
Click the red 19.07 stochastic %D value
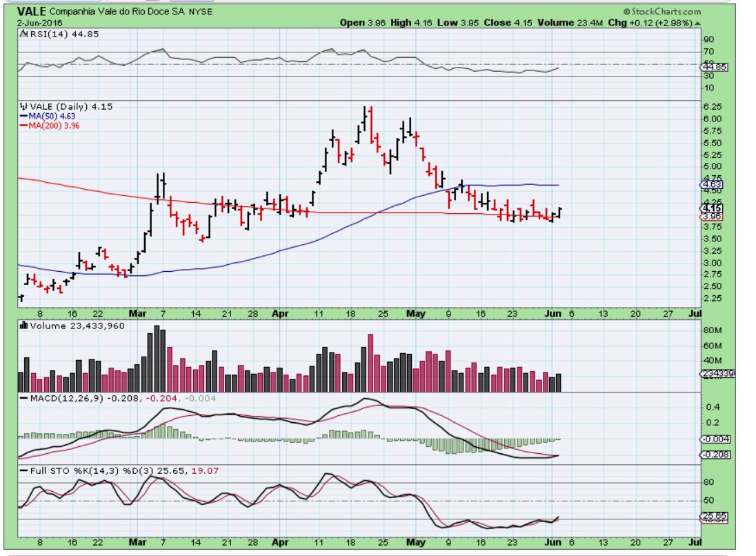click(x=205, y=470)
